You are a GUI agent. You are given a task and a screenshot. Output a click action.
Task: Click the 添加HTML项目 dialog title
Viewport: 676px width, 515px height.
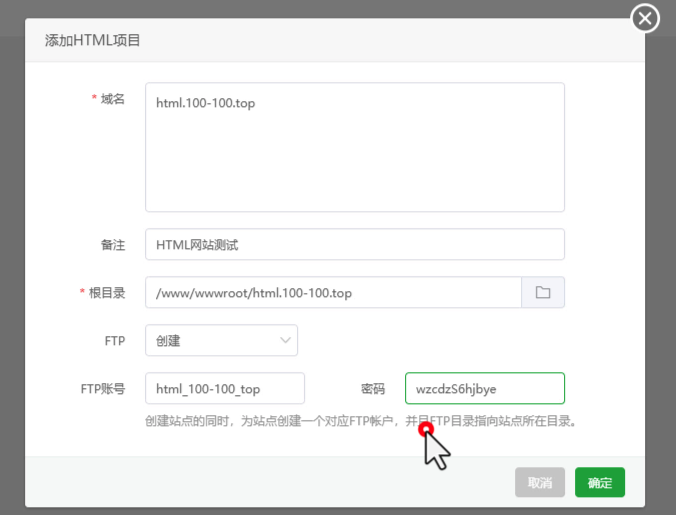(x=92, y=41)
